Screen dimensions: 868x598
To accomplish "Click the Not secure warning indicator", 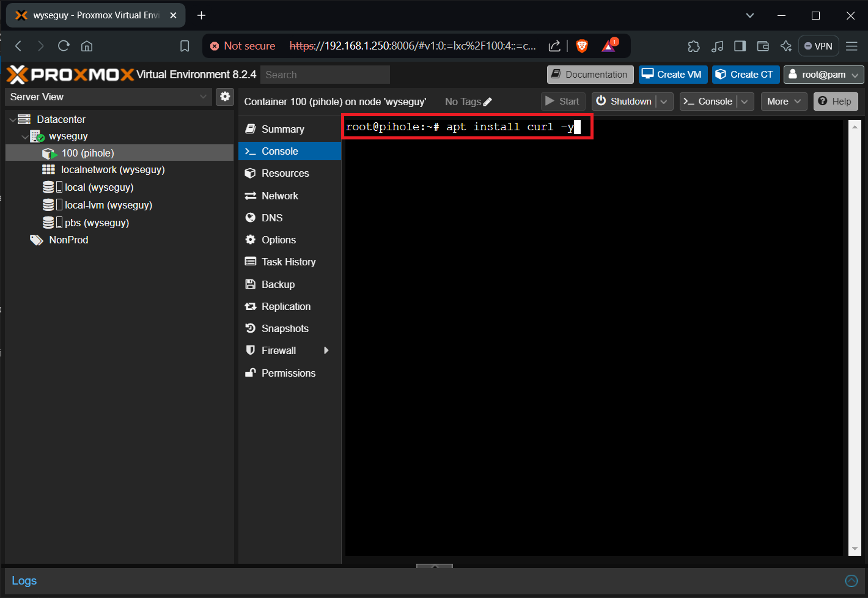I will (x=243, y=46).
